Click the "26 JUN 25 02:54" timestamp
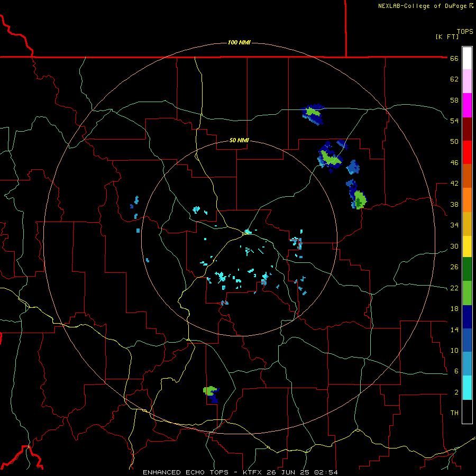 click(302, 472)
